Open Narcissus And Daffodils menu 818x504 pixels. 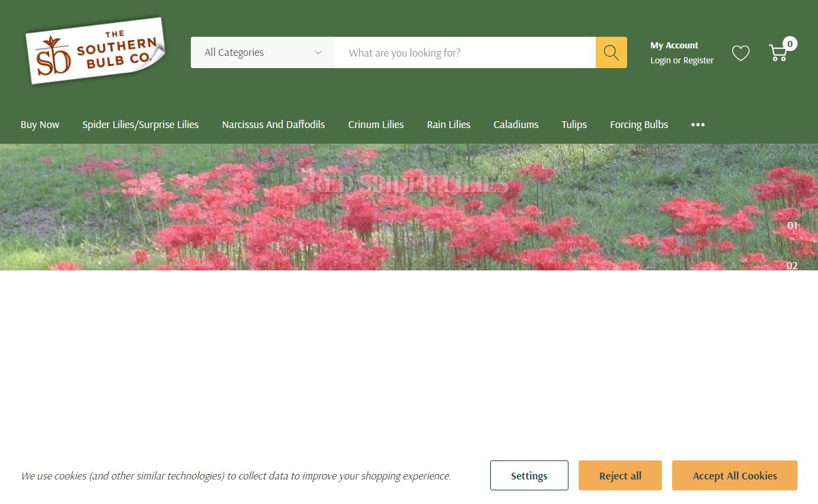pos(273,125)
